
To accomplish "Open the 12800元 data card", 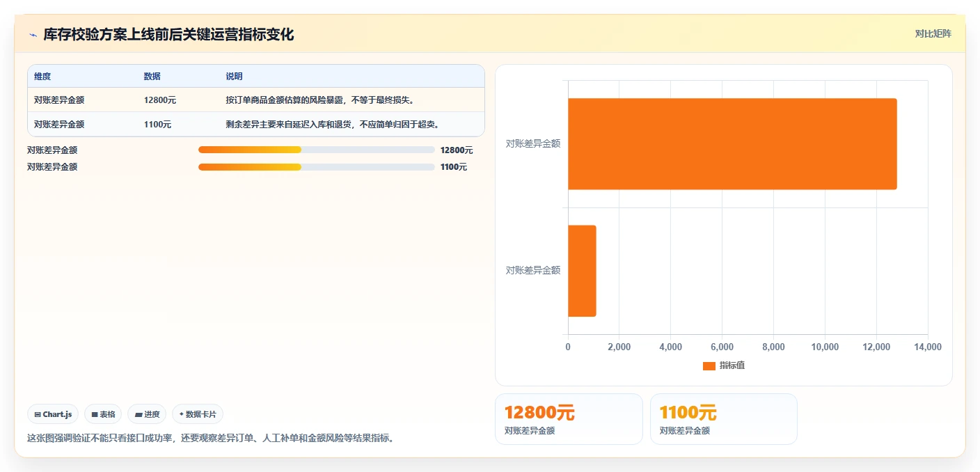I will pos(569,419).
